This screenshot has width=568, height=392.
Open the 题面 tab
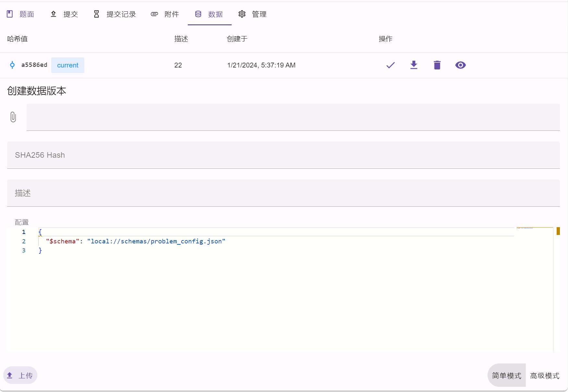(20, 14)
